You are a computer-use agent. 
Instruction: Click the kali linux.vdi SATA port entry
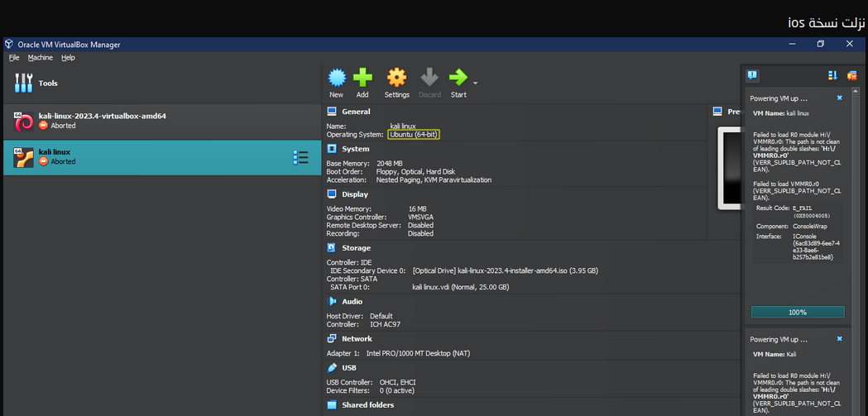point(461,287)
